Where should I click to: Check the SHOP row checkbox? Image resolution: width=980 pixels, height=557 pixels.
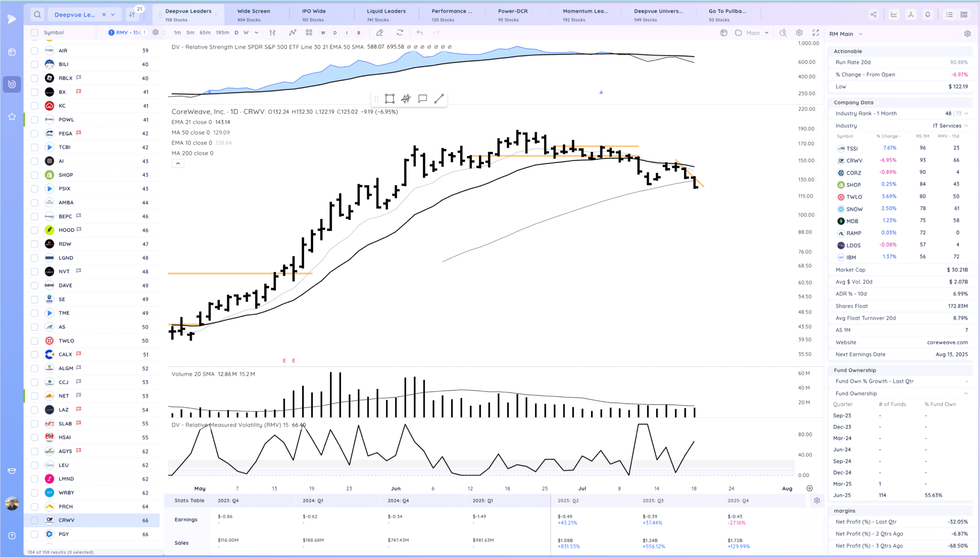34,175
